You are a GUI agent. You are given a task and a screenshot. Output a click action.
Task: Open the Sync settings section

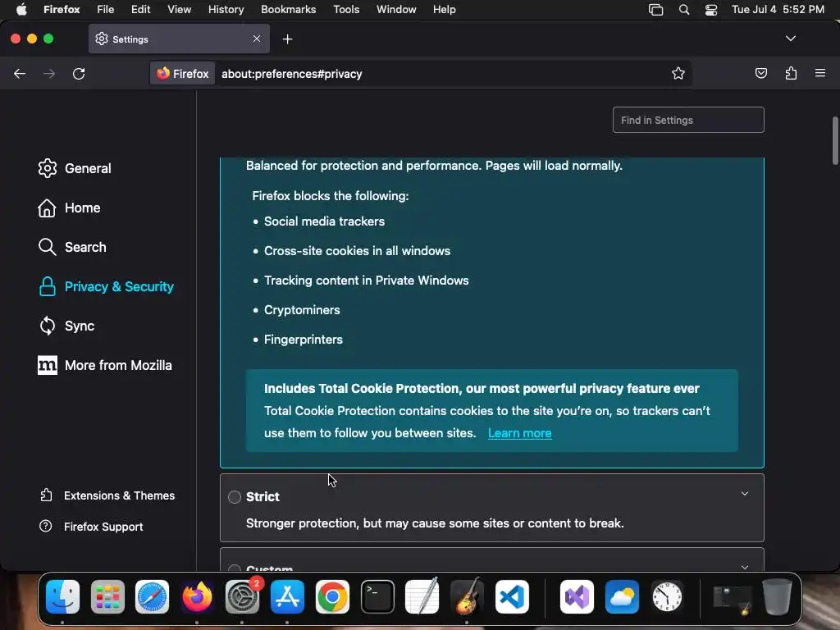pyautogui.click(x=66, y=326)
